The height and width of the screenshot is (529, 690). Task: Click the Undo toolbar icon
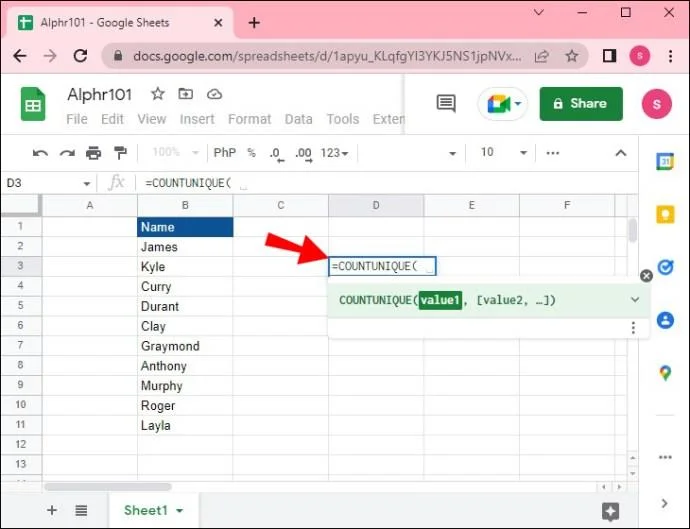[40, 153]
